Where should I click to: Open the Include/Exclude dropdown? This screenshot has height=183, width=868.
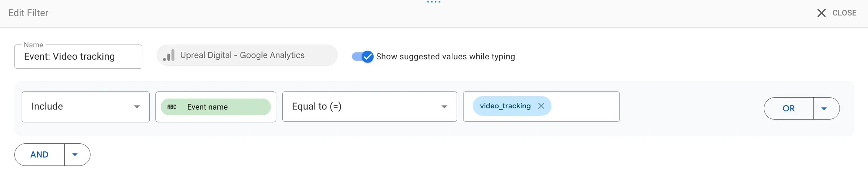86,107
